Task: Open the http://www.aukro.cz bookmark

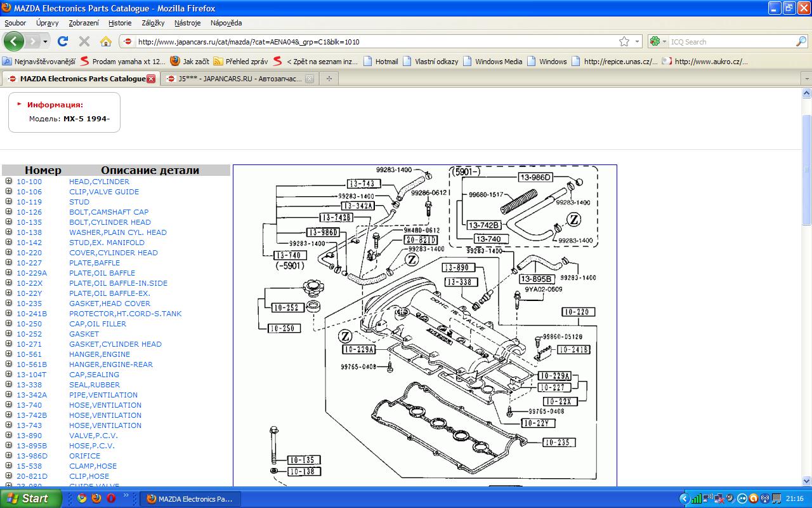Action: (x=705, y=62)
